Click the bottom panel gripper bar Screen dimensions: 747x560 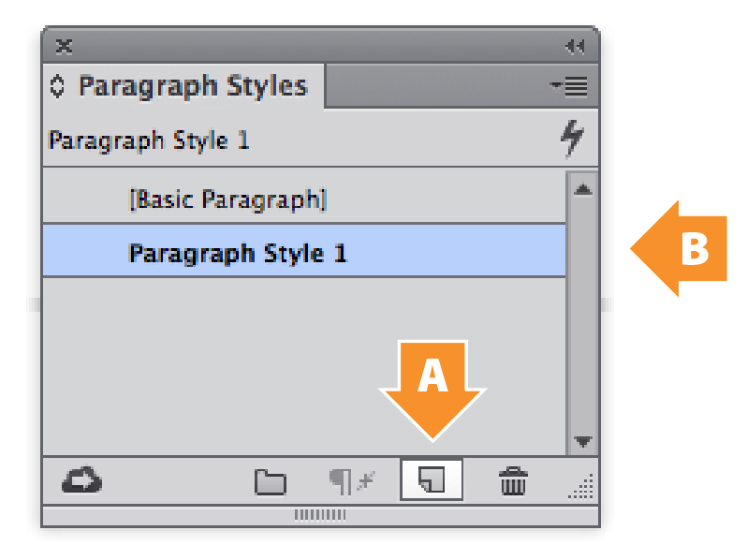coord(320,515)
